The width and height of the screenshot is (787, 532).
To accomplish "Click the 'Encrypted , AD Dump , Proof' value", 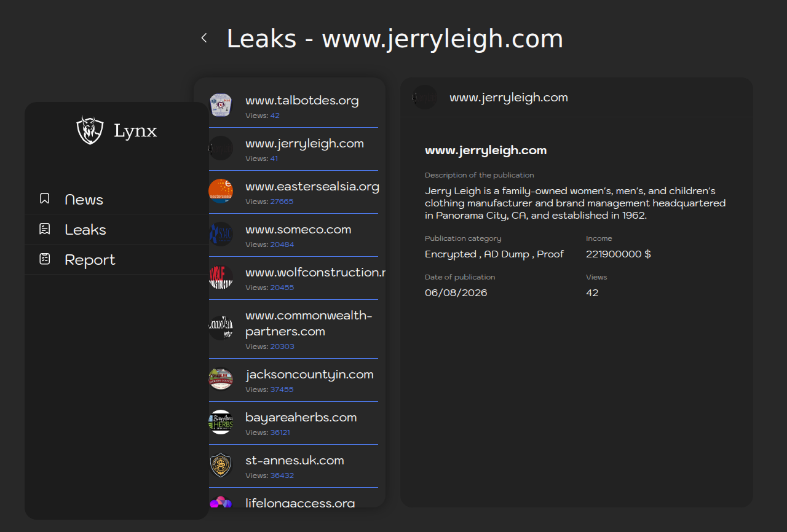I will [x=494, y=254].
